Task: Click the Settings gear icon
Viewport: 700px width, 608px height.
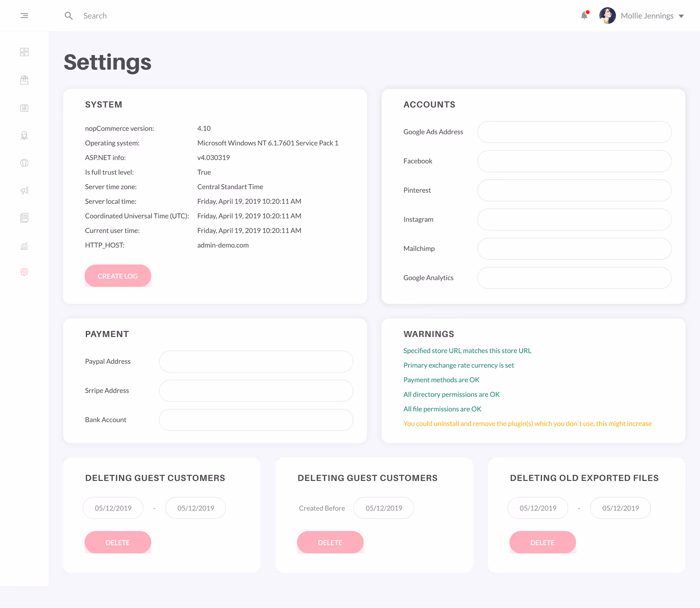Action: [x=24, y=272]
